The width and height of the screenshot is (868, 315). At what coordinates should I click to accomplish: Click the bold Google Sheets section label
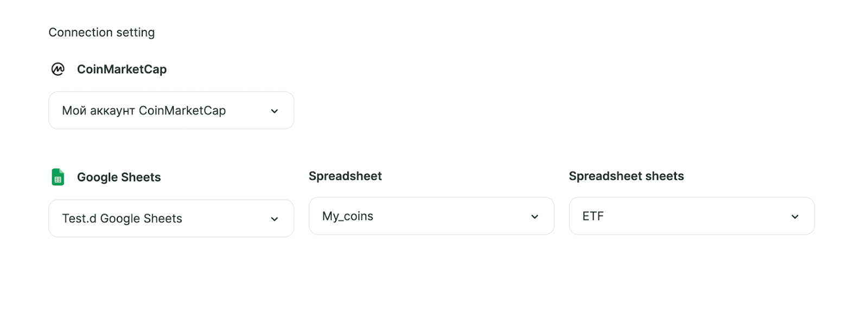coord(119,178)
